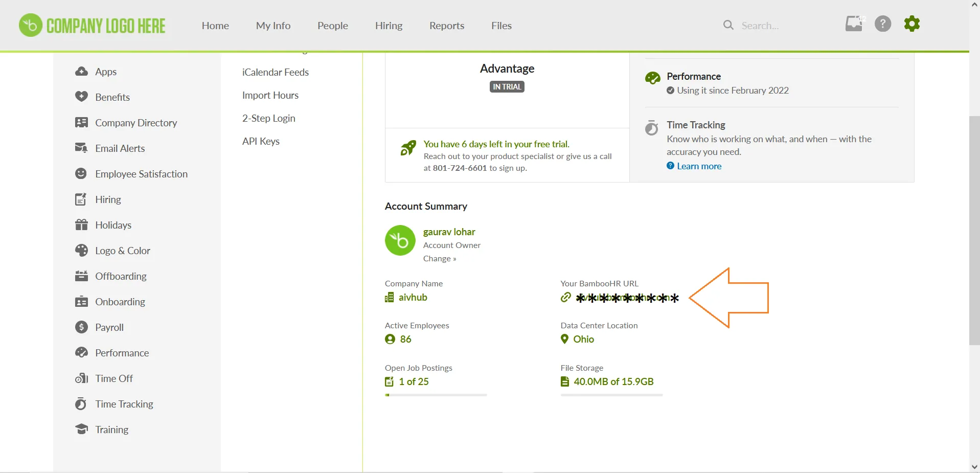
Task: Click the active employees person icon
Action: [390, 339]
